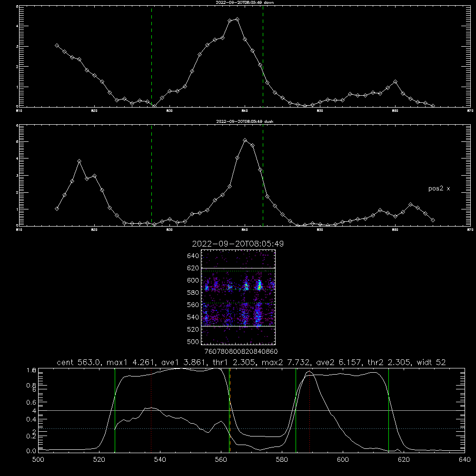This screenshot has width=476, height=476.
Task: Click left green dashed line in dusk plot
Action: click(151, 176)
